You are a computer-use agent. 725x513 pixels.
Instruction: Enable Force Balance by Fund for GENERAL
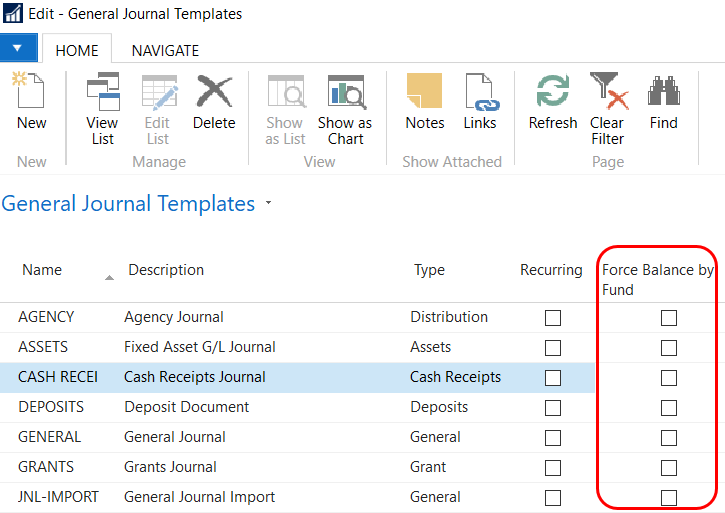(669, 438)
